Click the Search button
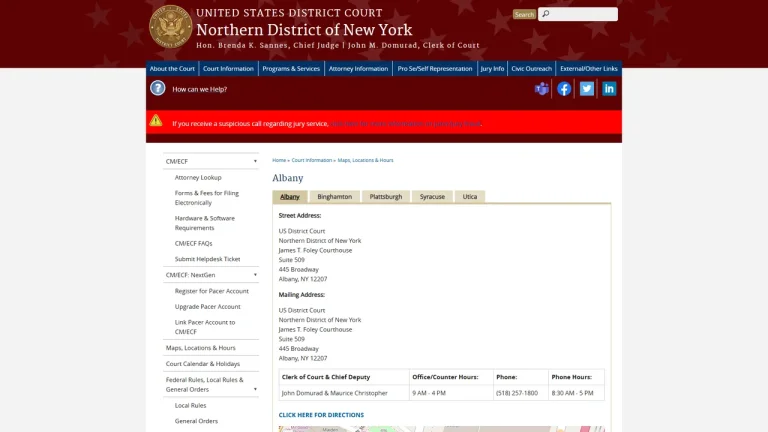Image resolution: width=768 pixels, height=432 pixels. [524, 15]
